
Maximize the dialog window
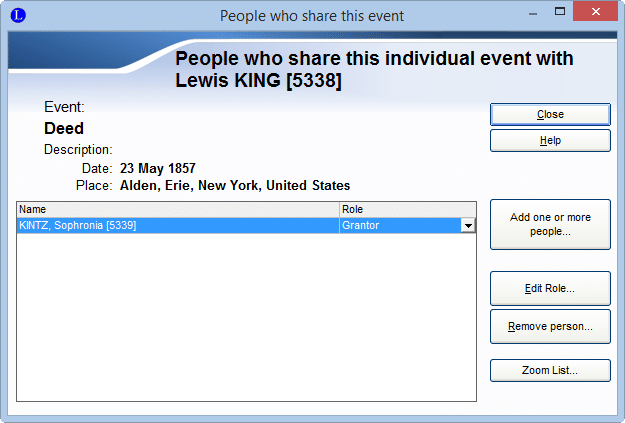560,12
